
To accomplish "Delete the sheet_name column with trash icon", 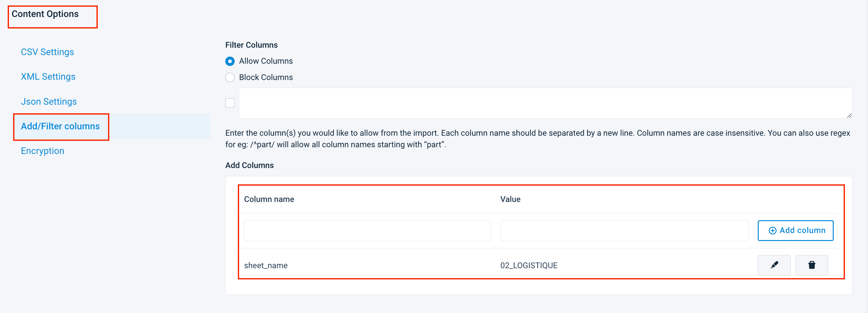I will click(x=811, y=265).
